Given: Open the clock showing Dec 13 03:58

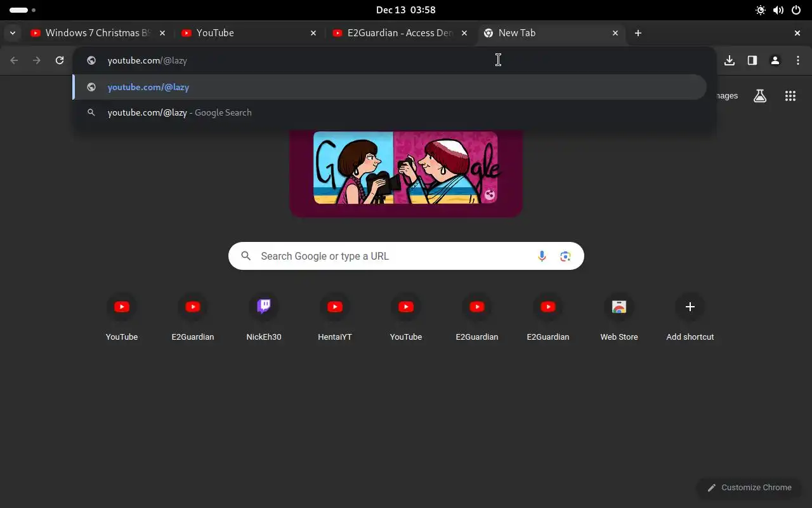Looking at the screenshot, I should [406, 10].
